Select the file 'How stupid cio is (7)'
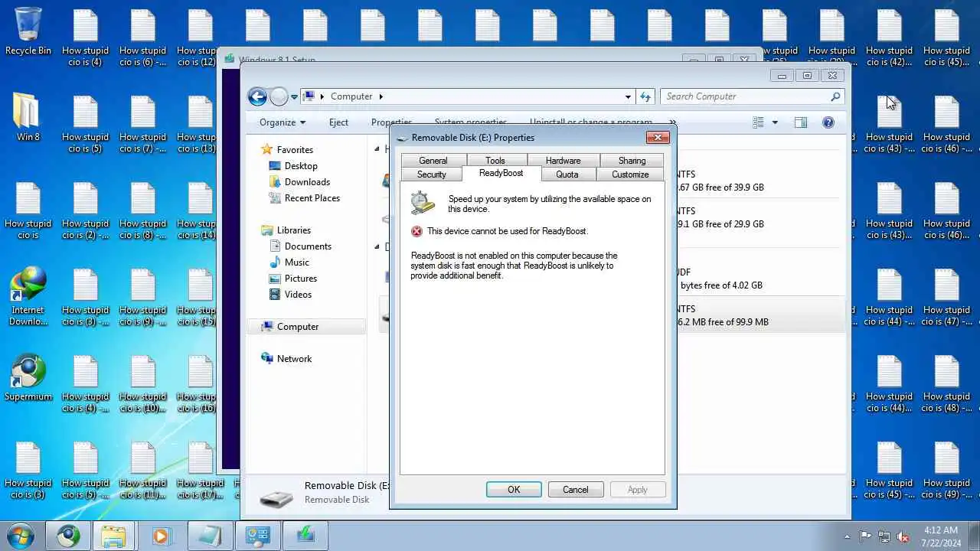The height and width of the screenshot is (551, 980). (x=143, y=124)
